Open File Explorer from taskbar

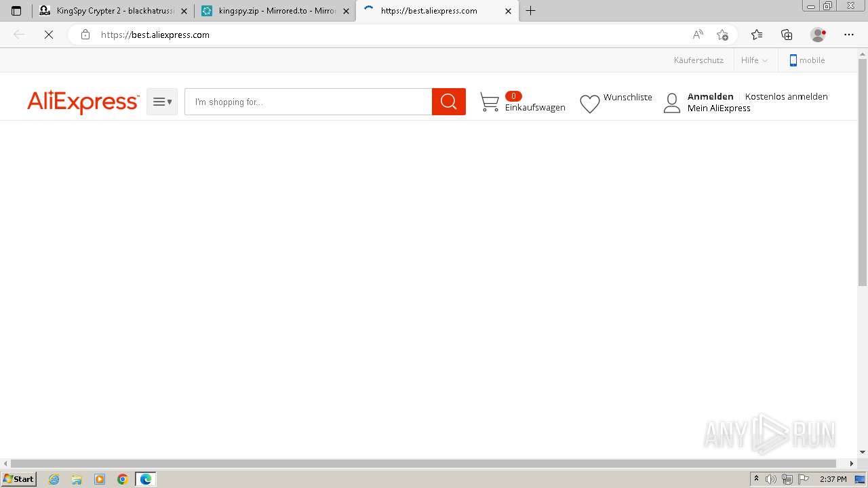(77, 479)
